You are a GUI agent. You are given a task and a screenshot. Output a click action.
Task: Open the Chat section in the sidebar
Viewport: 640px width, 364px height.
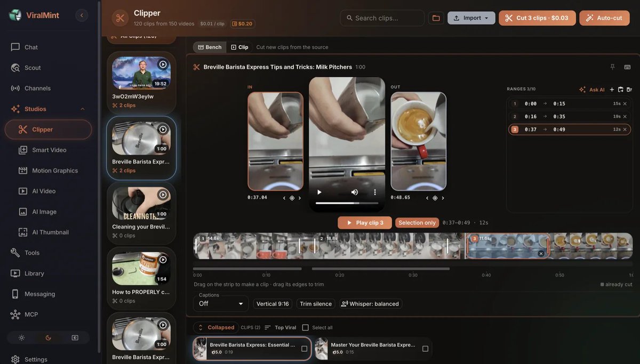48,47
